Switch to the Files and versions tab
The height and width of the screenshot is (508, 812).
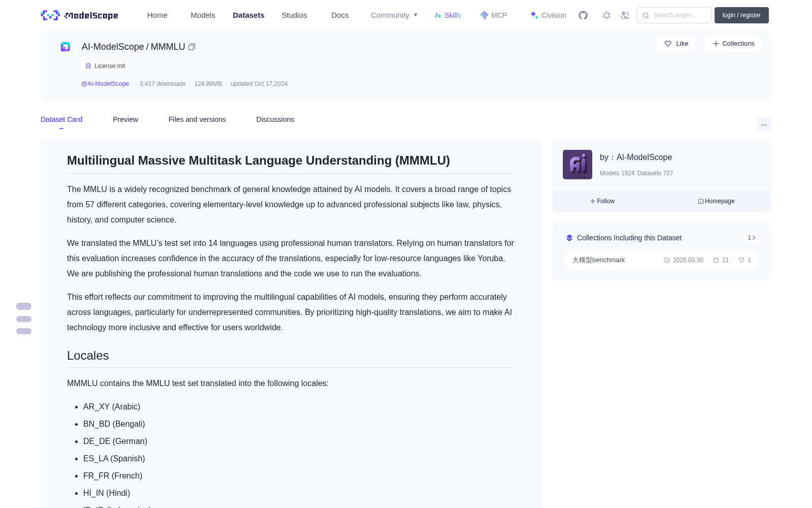click(x=197, y=119)
